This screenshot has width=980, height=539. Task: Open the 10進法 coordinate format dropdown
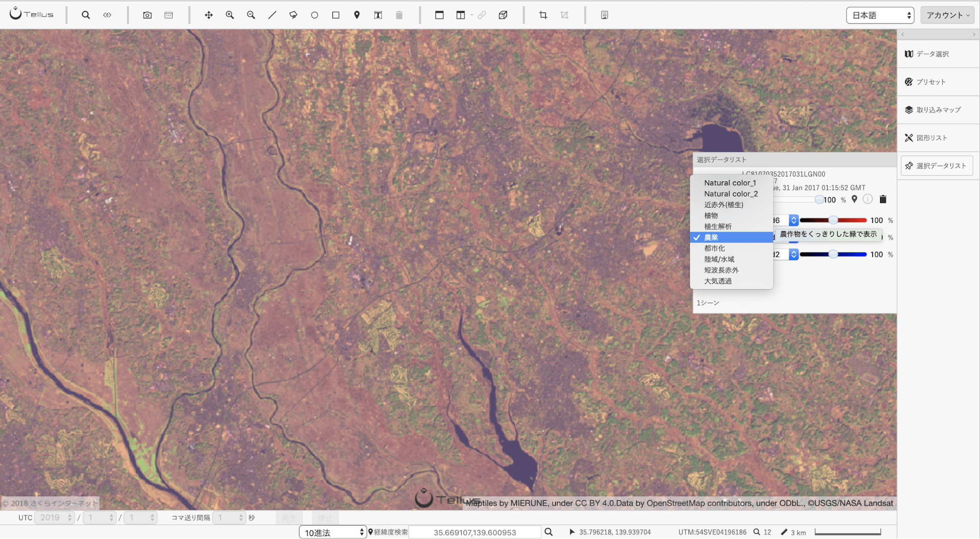point(333,532)
